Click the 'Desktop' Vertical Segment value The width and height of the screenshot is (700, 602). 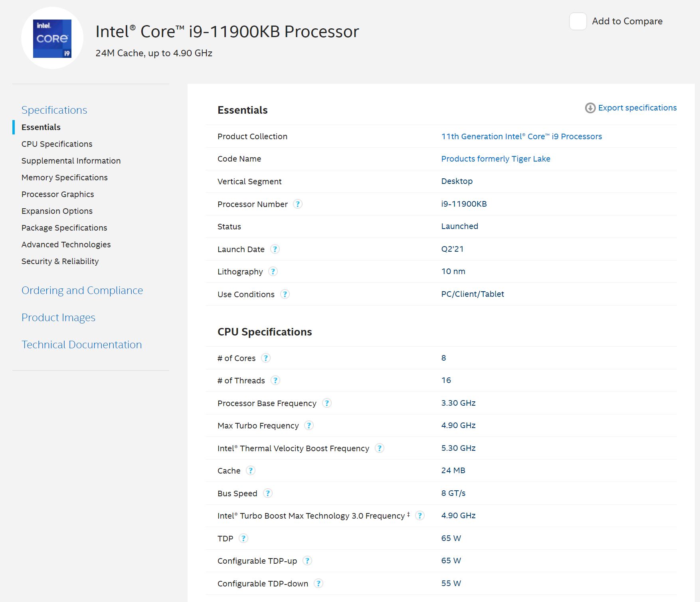[457, 181]
